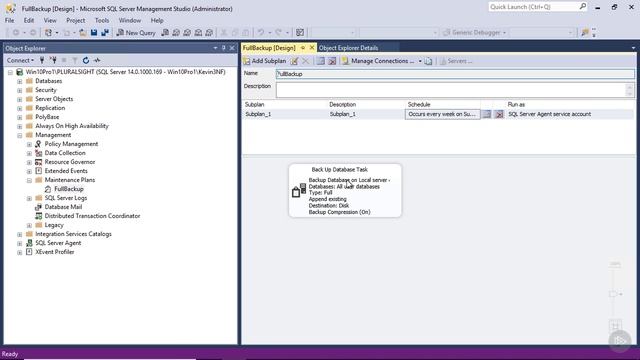The width and height of the screenshot is (640, 360).
Task: Click the Open File folder icon in the toolbar
Action: (83, 33)
